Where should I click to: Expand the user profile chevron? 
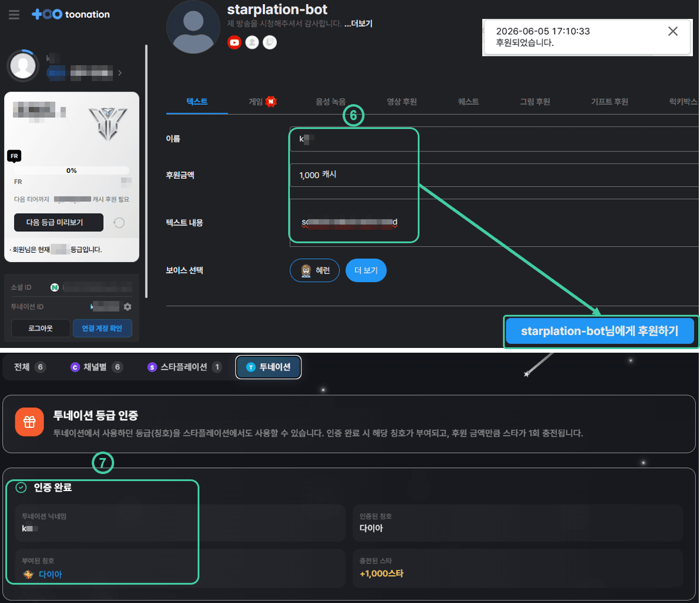coord(120,73)
